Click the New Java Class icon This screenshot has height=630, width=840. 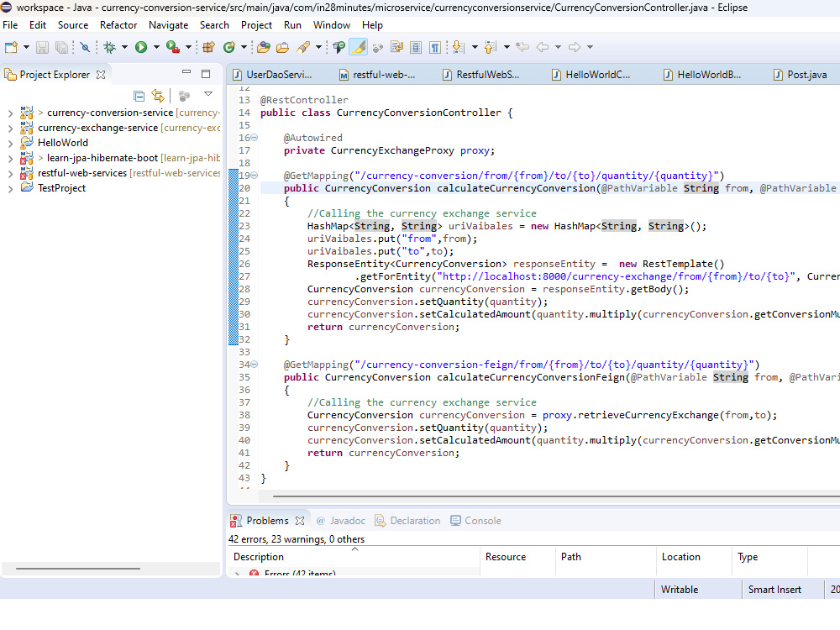(229, 47)
